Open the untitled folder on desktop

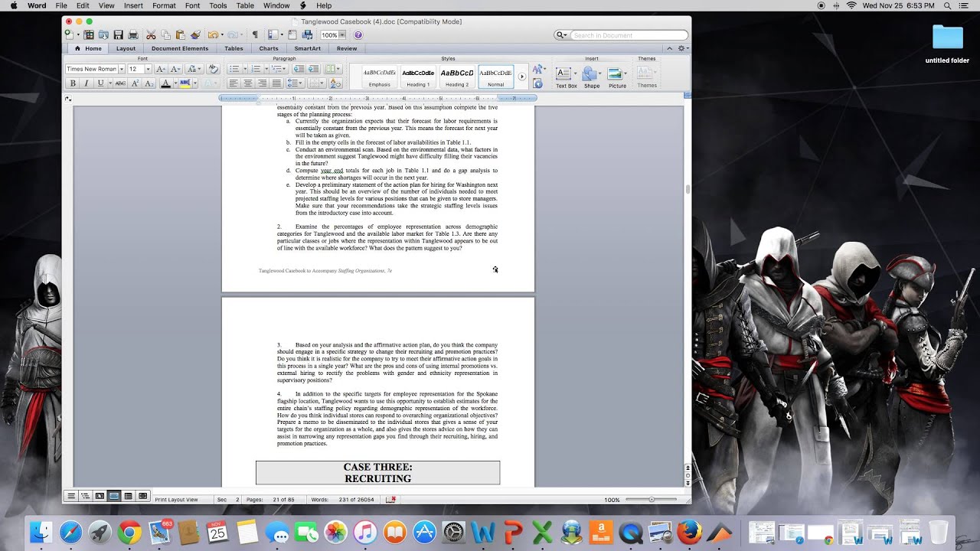click(x=947, y=43)
